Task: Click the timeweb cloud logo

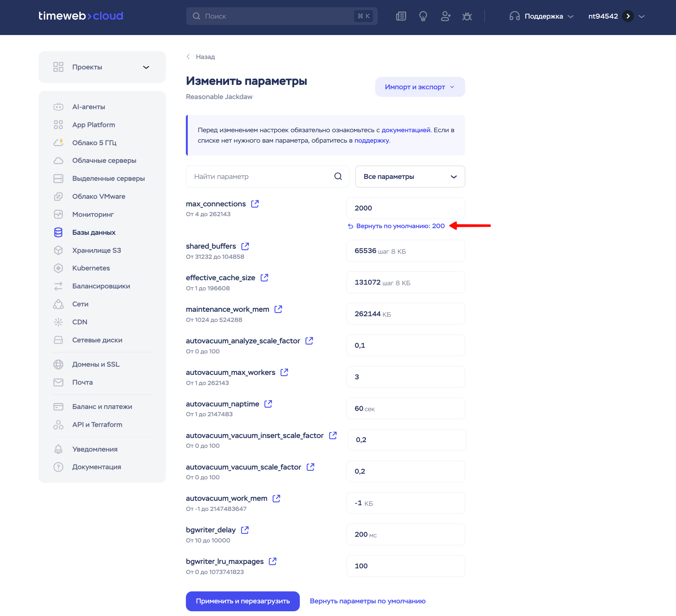Action: tap(81, 16)
